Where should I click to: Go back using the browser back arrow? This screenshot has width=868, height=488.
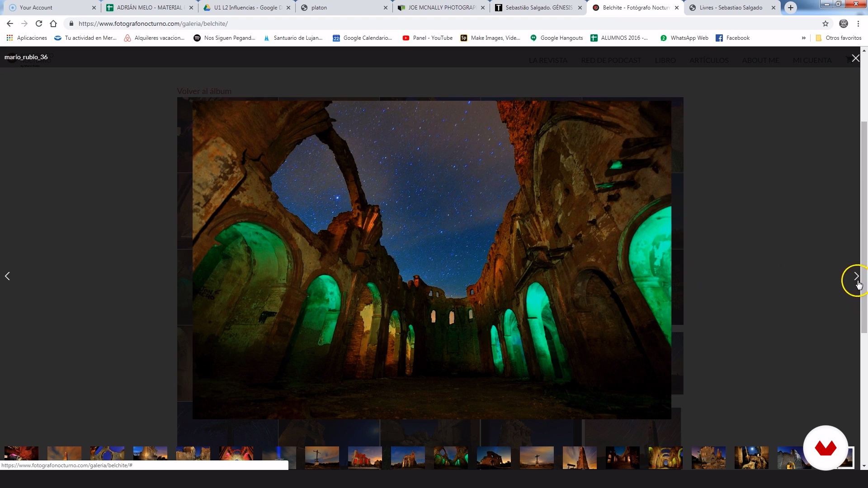[x=10, y=23]
